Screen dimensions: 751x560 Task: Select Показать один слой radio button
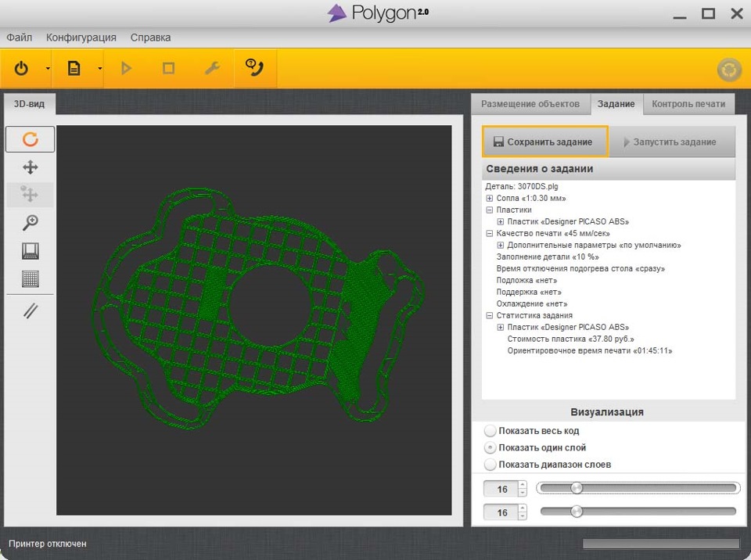pyautogui.click(x=490, y=447)
